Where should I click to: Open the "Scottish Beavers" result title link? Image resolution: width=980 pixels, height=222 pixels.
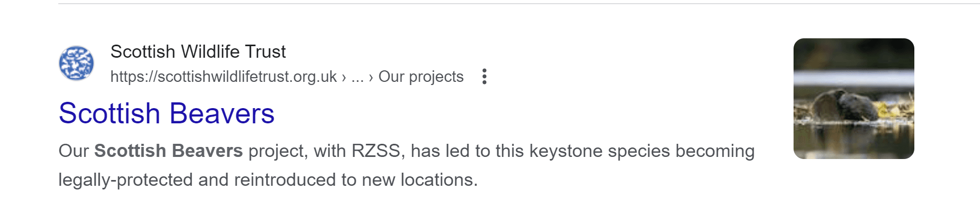166,113
